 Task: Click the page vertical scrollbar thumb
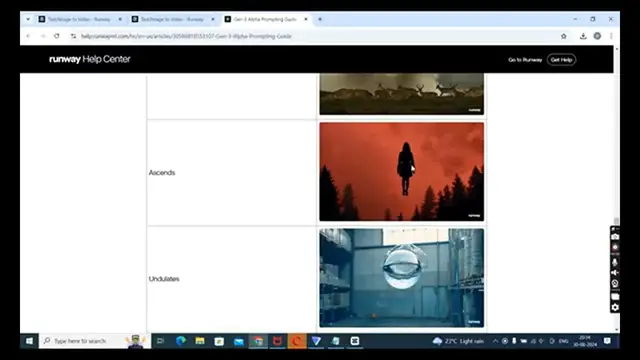pos(616,221)
